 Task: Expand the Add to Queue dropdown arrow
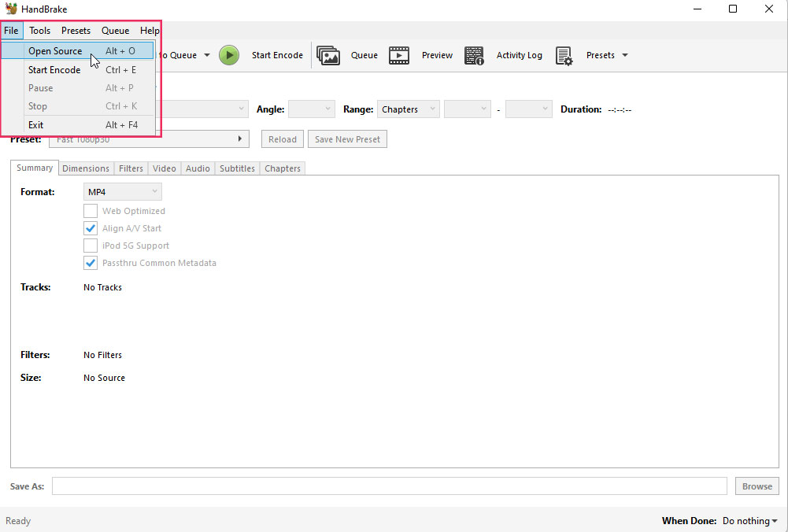(206, 55)
